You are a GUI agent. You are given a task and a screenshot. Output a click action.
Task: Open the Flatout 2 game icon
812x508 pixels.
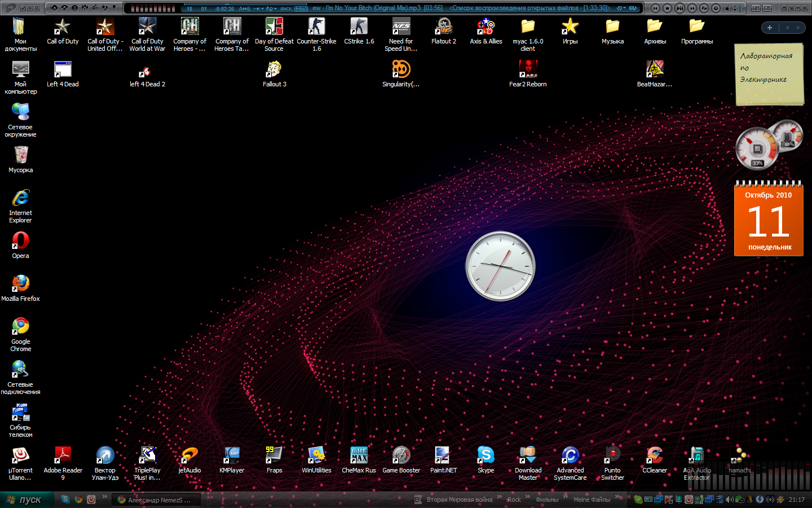coord(444,27)
